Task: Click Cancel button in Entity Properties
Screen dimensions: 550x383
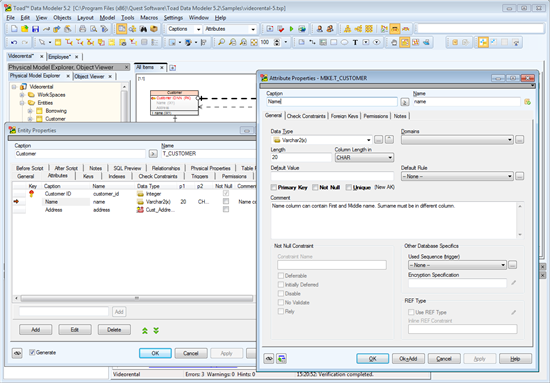Action: pyautogui.click(x=191, y=353)
